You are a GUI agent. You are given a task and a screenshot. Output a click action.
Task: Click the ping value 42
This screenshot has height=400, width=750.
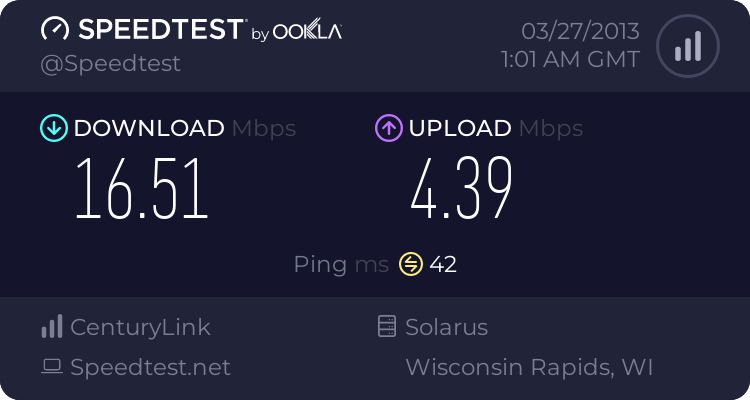pyautogui.click(x=443, y=264)
